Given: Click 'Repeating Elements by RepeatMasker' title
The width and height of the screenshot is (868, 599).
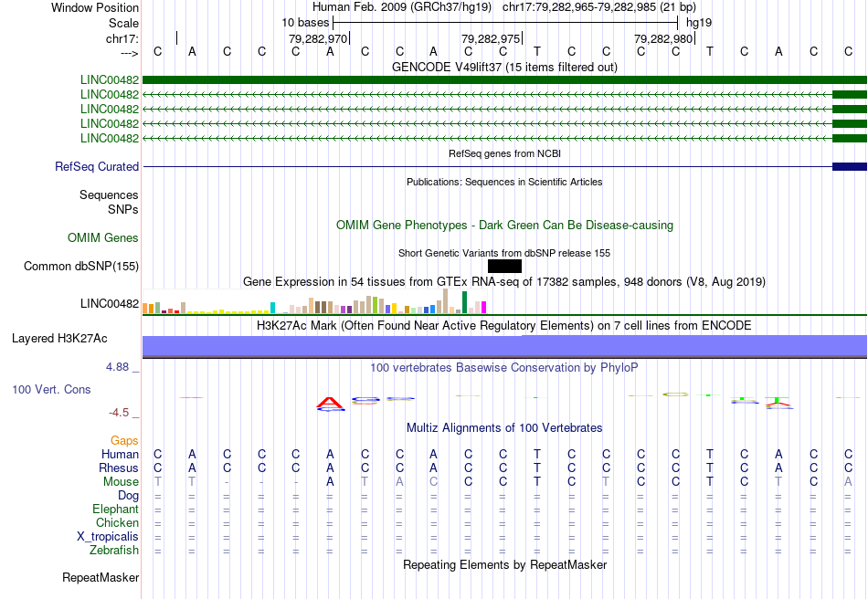Looking at the screenshot, I should (x=504, y=564).
